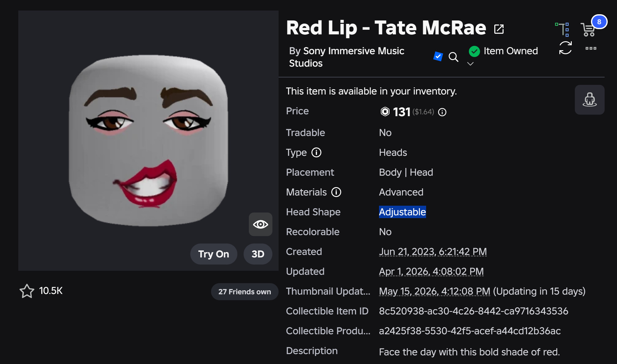This screenshot has height=364, width=617.
Task: Click the Try On button
Action: pyautogui.click(x=214, y=254)
